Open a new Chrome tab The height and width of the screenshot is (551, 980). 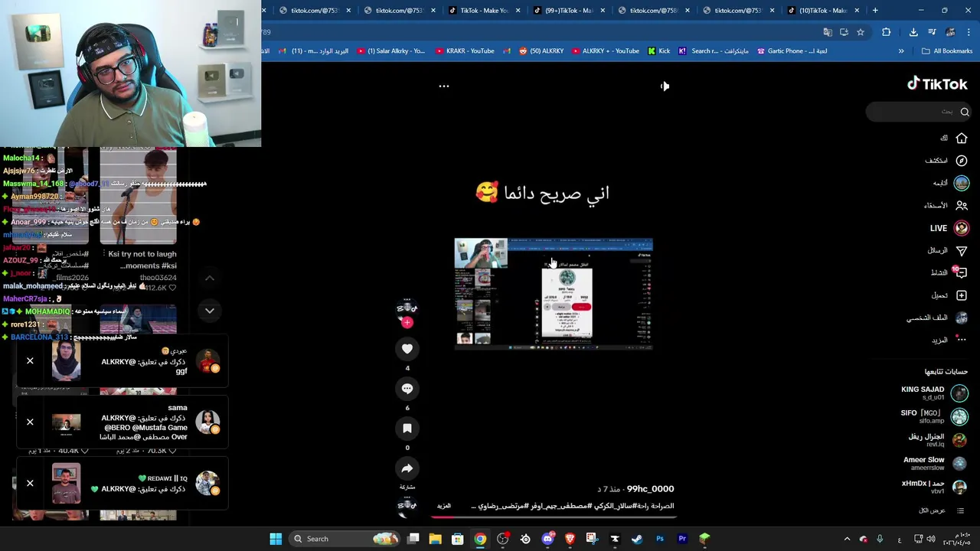(x=875, y=11)
